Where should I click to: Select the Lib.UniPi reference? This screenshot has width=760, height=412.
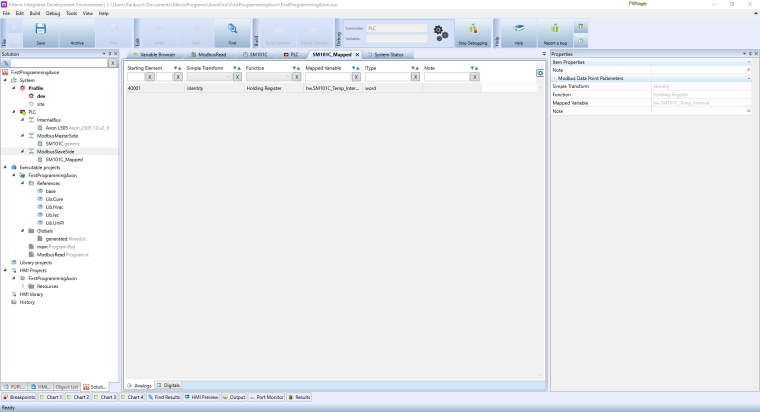[x=55, y=223]
